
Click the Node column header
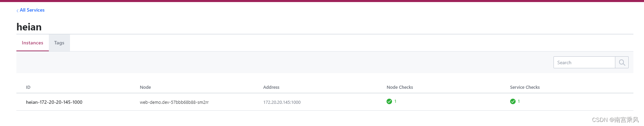pyautogui.click(x=145, y=87)
